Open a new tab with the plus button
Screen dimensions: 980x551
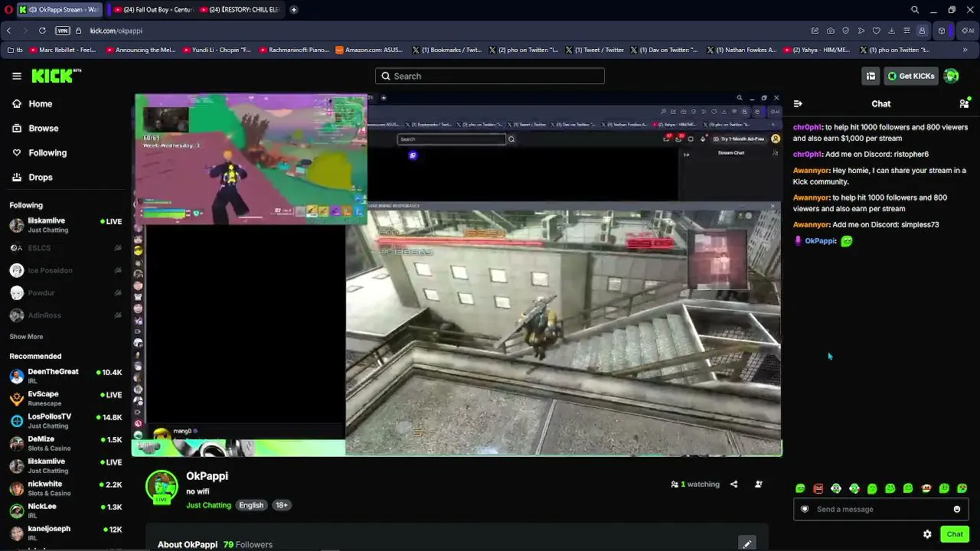click(x=294, y=10)
